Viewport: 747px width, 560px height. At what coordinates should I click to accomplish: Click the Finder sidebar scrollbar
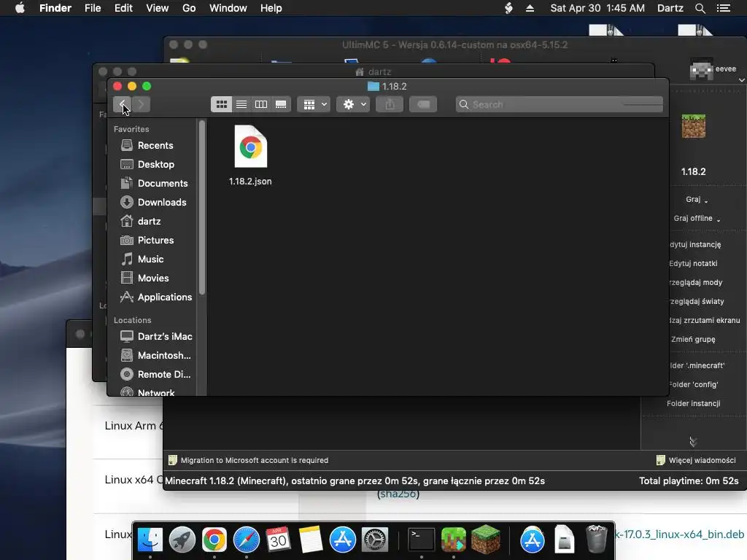click(x=202, y=208)
